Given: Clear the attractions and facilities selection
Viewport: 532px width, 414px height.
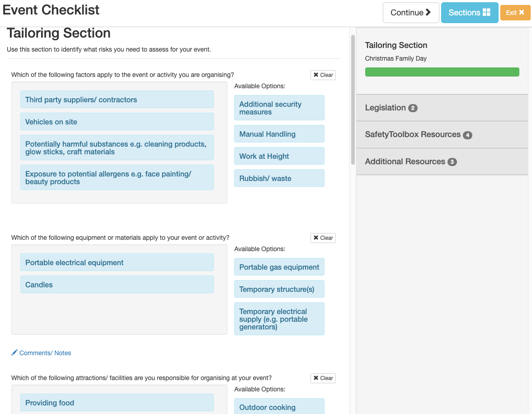Looking at the screenshot, I should 323,378.
